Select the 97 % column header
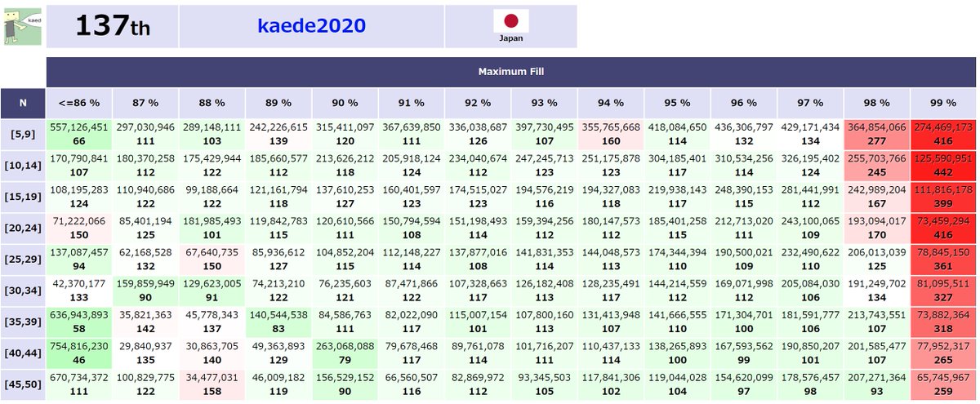This screenshot has width=980, height=404. pyautogui.click(x=810, y=103)
